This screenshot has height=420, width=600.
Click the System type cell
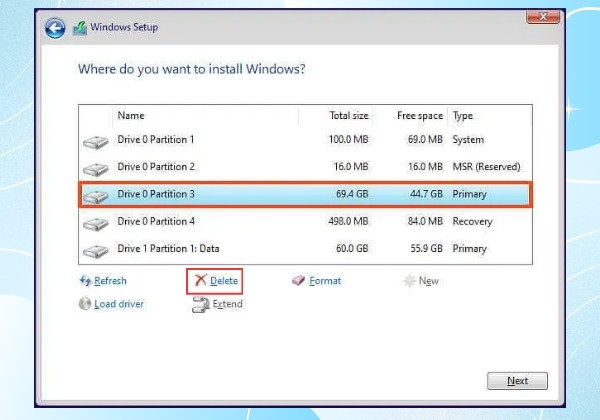click(x=468, y=140)
